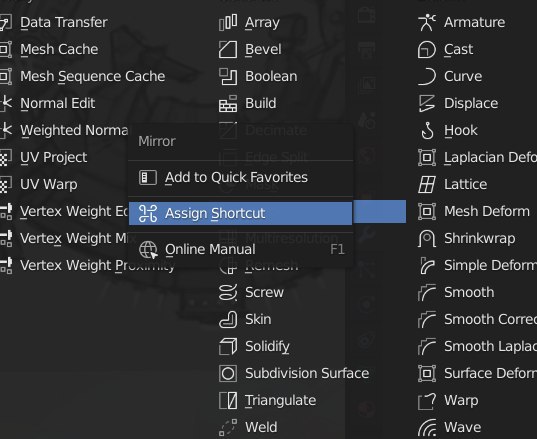
Task: Click the Bevel modifier icon
Action: tap(228, 49)
